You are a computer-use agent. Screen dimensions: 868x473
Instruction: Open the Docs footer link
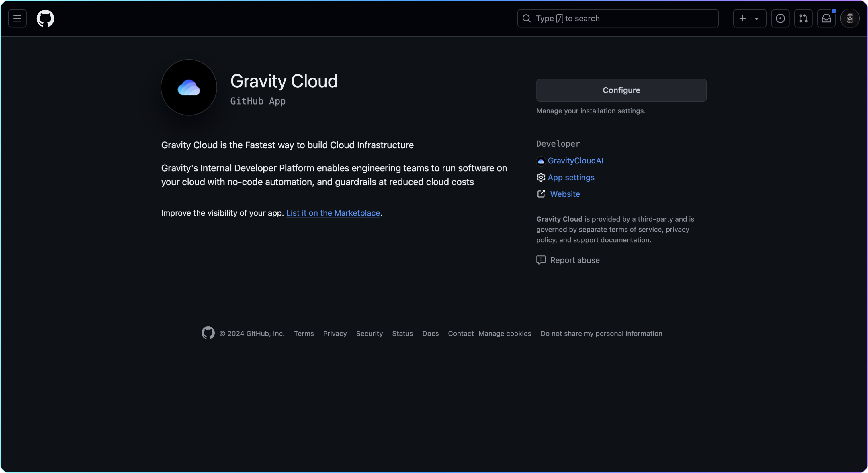(430, 334)
